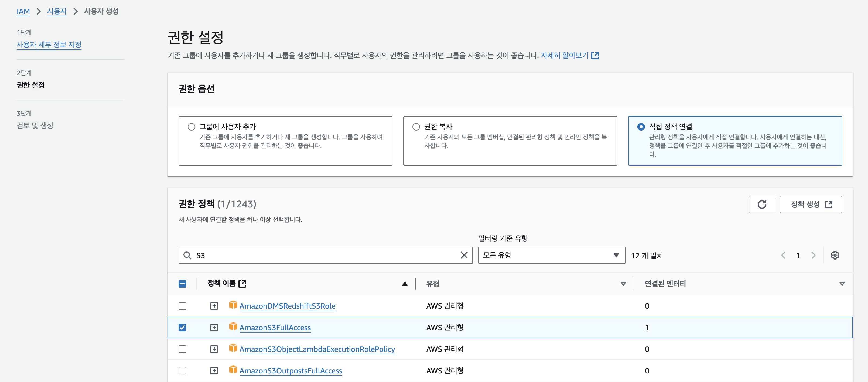The height and width of the screenshot is (382, 868).
Task: Open table preferences gear icon
Action: pyautogui.click(x=835, y=255)
